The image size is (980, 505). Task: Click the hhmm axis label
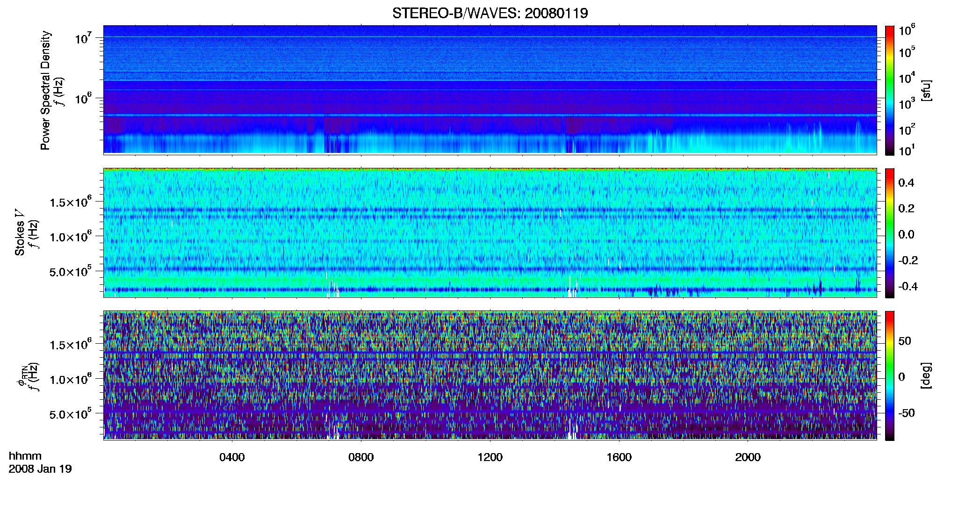25,456
